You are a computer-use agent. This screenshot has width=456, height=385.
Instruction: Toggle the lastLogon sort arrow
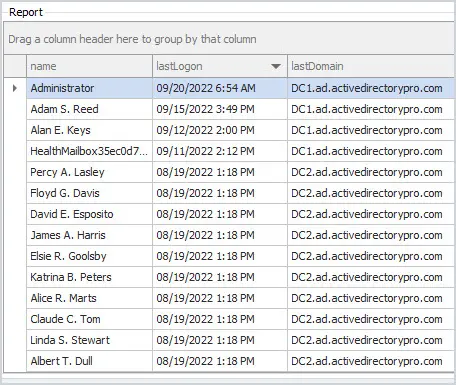276,66
